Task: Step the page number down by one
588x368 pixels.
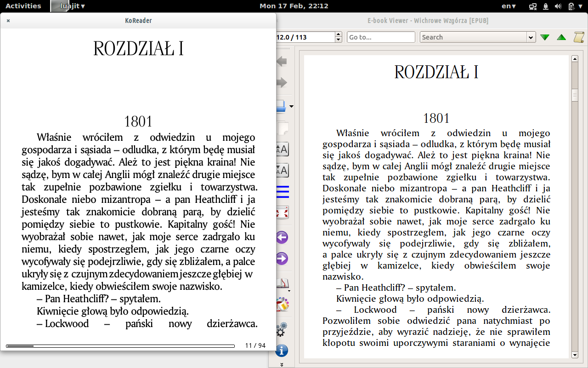Action: point(339,40)
